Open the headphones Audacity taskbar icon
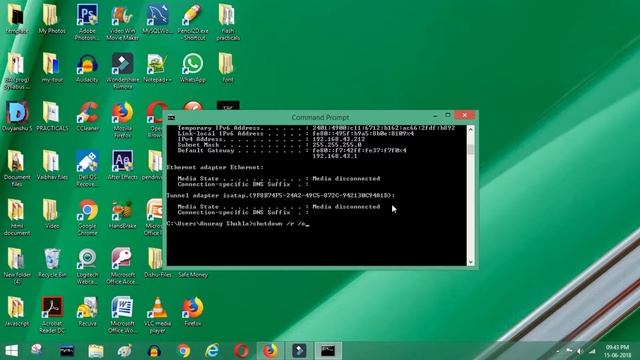 (154, 351)
